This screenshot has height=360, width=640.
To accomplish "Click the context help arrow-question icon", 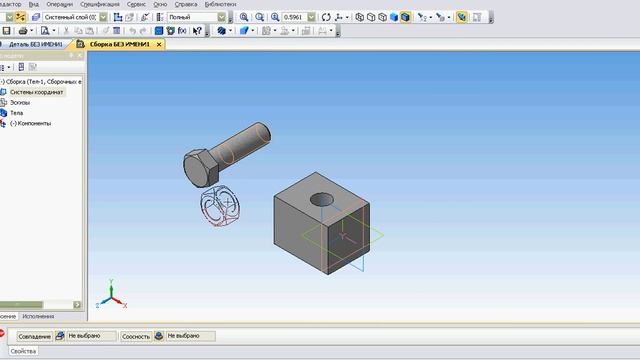I will tap(197, 31).
